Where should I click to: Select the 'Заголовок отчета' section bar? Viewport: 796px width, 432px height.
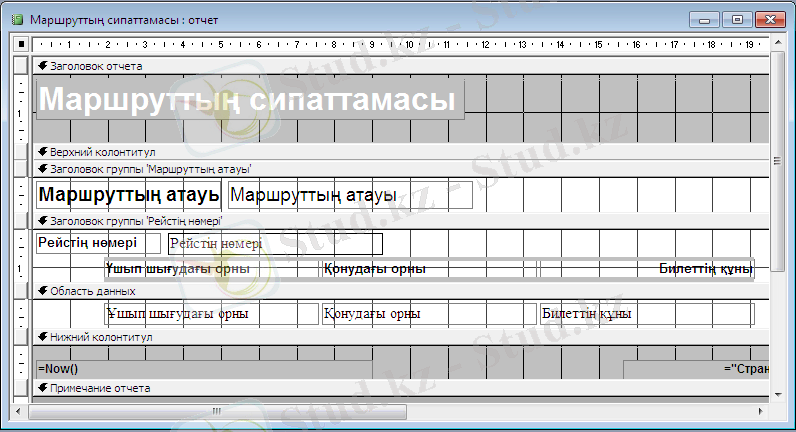coord(401,66)
